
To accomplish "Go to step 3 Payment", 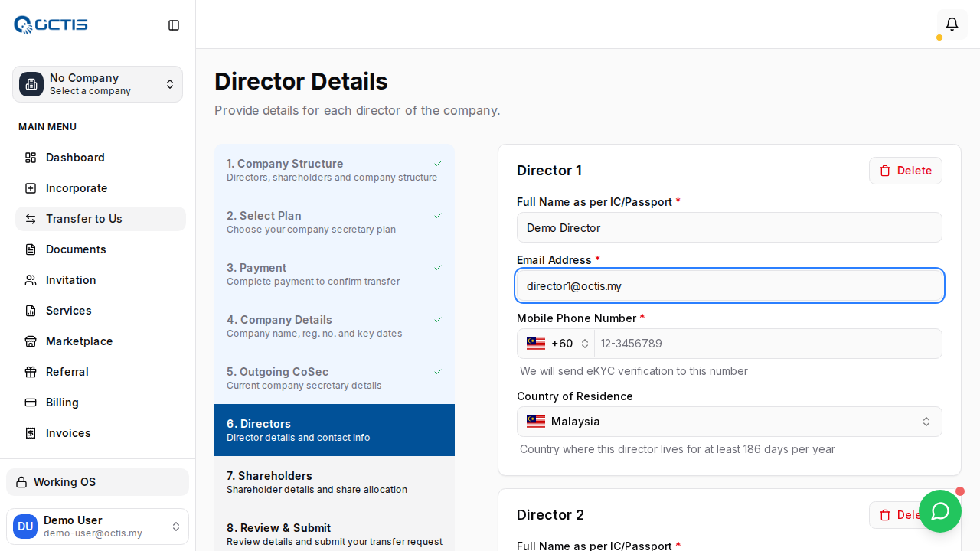I will tap(335, 274).
